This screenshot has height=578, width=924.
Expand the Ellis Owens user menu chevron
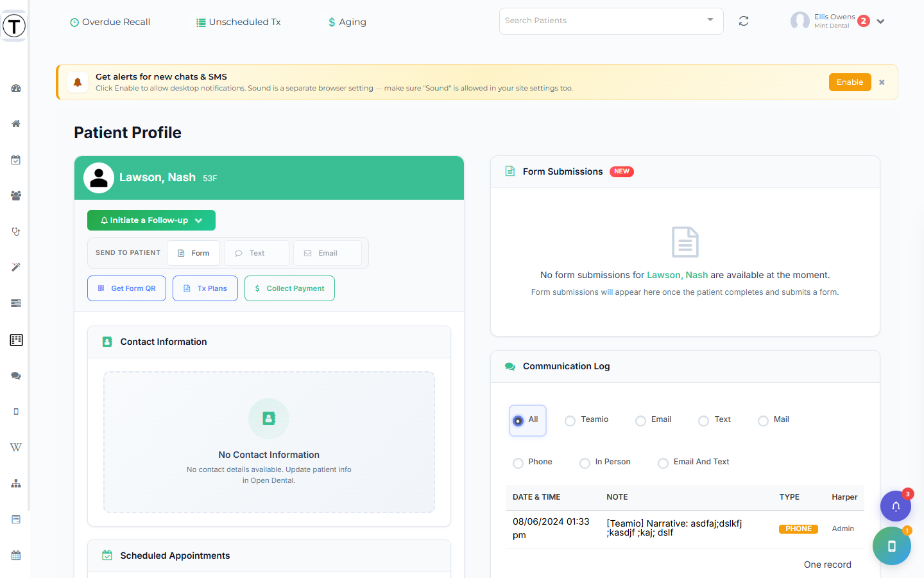(881, 21)
